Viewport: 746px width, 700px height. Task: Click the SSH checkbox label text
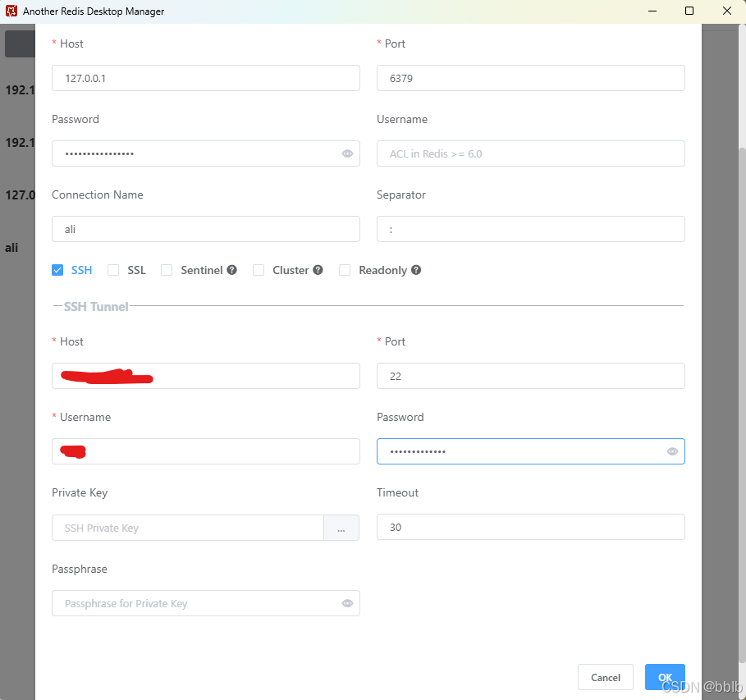coord(81,270)
